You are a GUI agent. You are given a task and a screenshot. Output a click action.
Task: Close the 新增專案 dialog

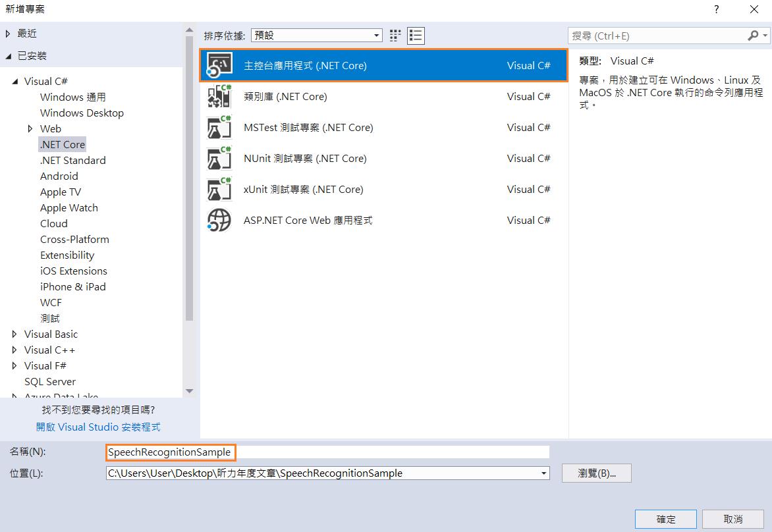(x=754, y=9)
